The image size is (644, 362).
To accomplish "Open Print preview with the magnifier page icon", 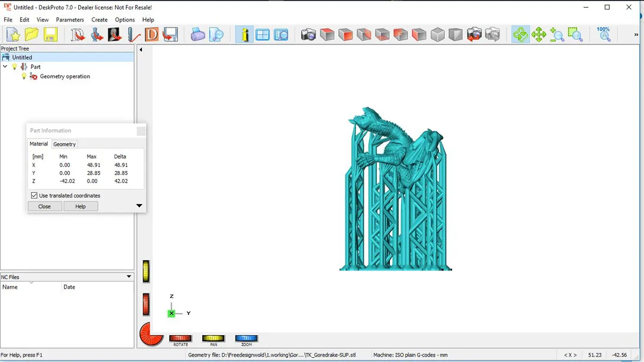I will (x=216, y=35).
